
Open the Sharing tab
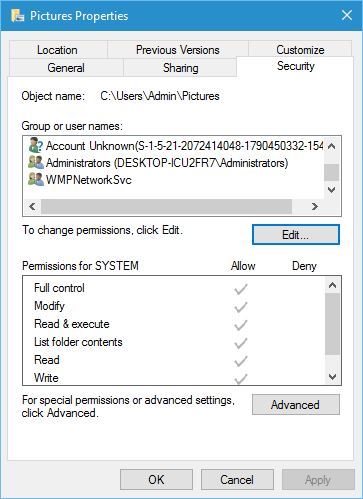180,68
